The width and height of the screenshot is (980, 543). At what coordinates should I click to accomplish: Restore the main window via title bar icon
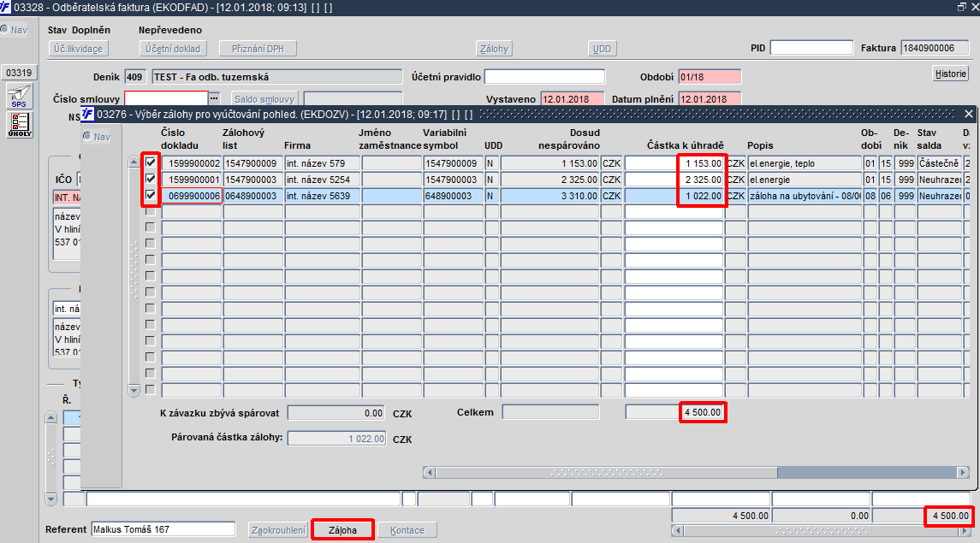coord(961,7)
